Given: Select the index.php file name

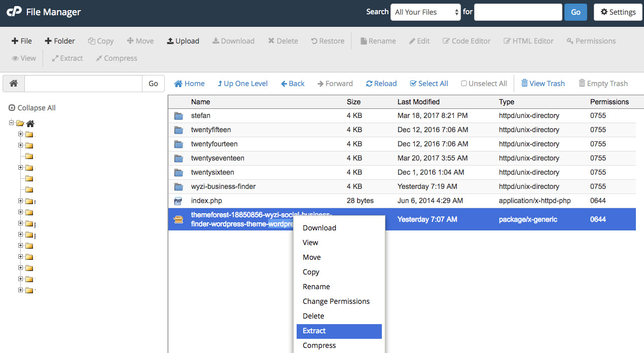Looking at the screenshot, I should coord(206,201).
